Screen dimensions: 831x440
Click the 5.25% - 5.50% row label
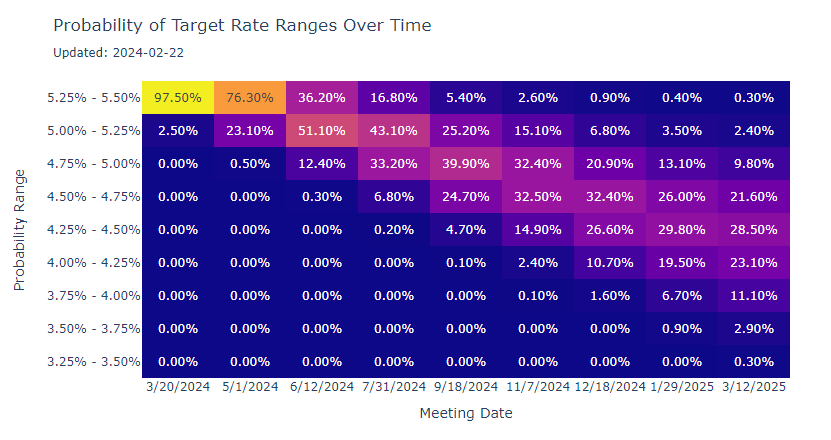coord(93,98)
